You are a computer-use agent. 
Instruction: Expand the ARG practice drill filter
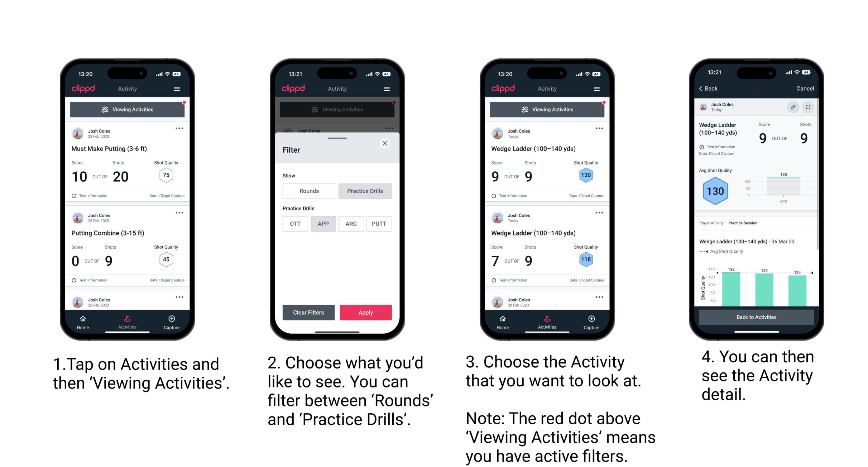[x=350, y=224]
